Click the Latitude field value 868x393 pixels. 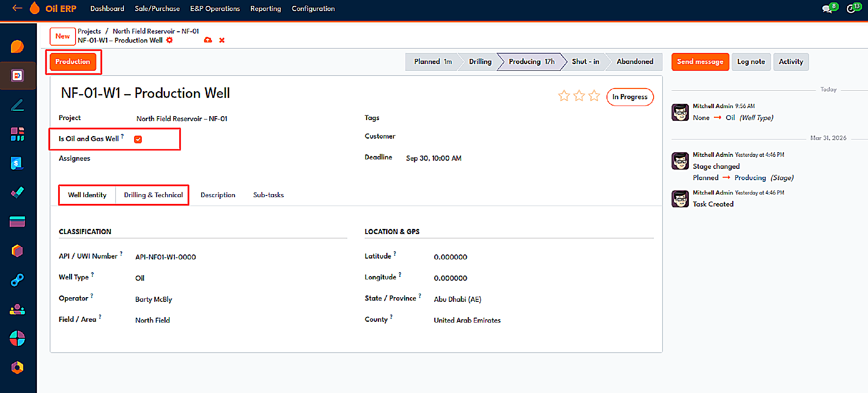pyautogui.click(x=450, y=257)
